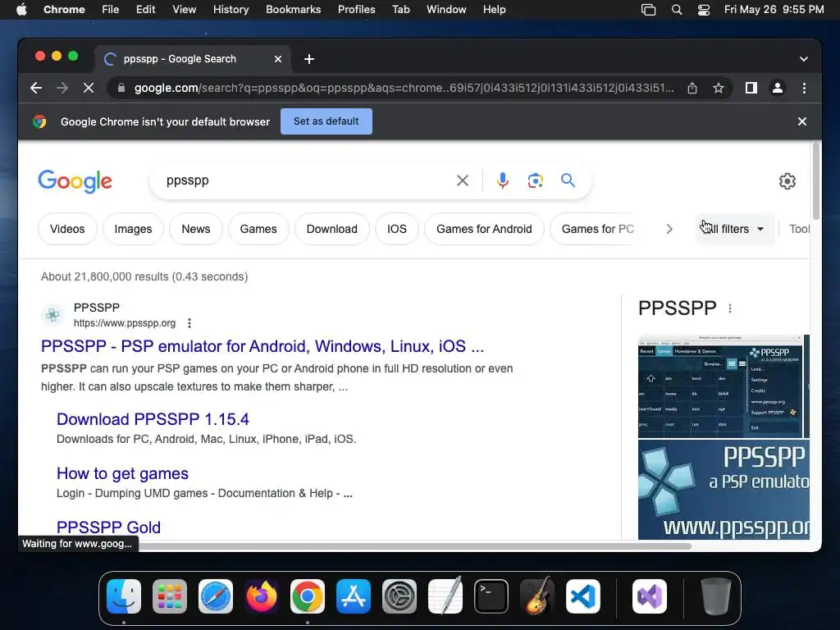Open the Window menu

(446, 10)
